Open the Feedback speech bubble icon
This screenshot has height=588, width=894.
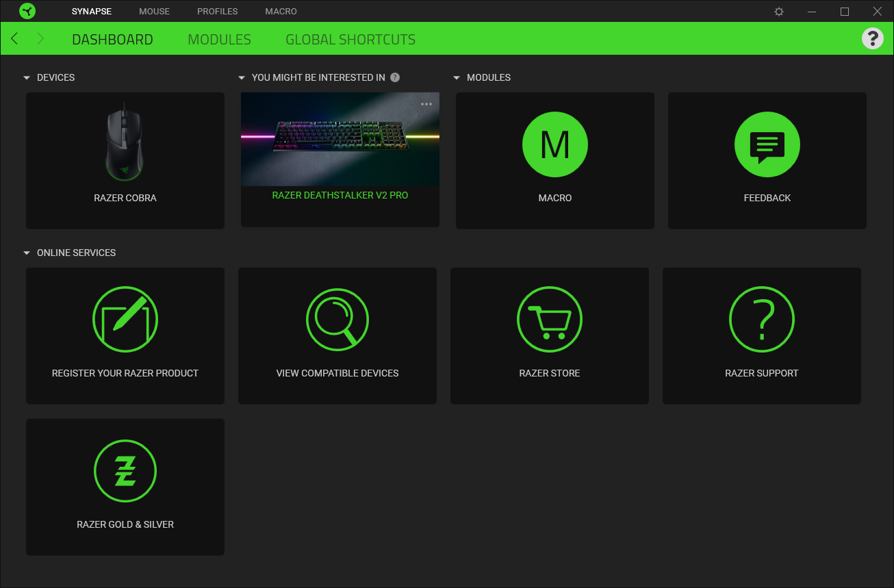coord(767,144)
